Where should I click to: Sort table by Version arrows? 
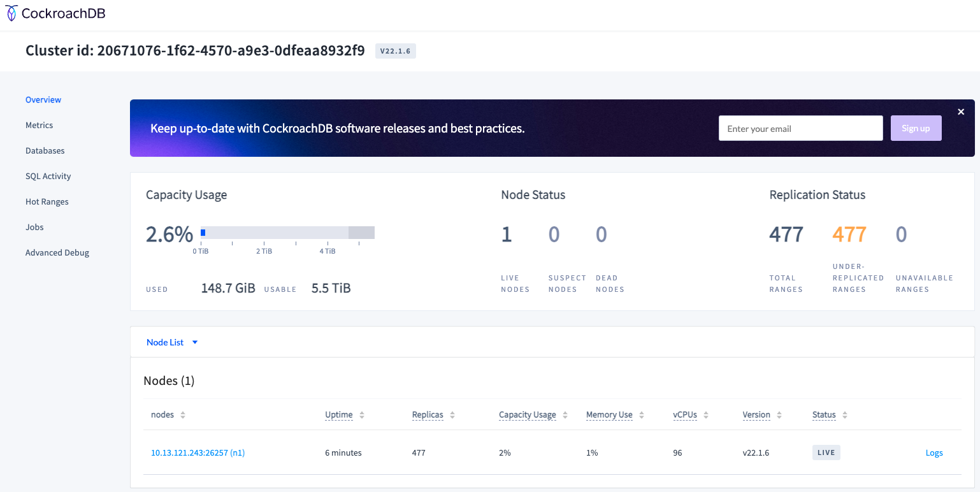(x=779, y=415)
